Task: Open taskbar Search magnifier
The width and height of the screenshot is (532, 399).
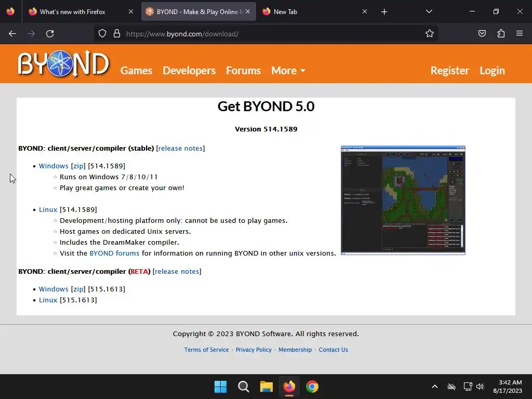Action: click(x=243, y=387)
